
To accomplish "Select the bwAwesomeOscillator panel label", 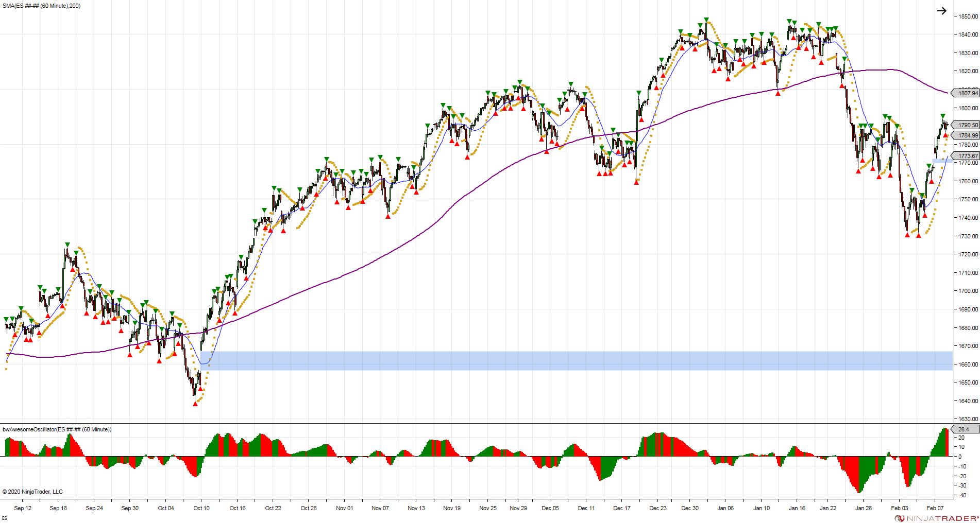I will 57,429.
